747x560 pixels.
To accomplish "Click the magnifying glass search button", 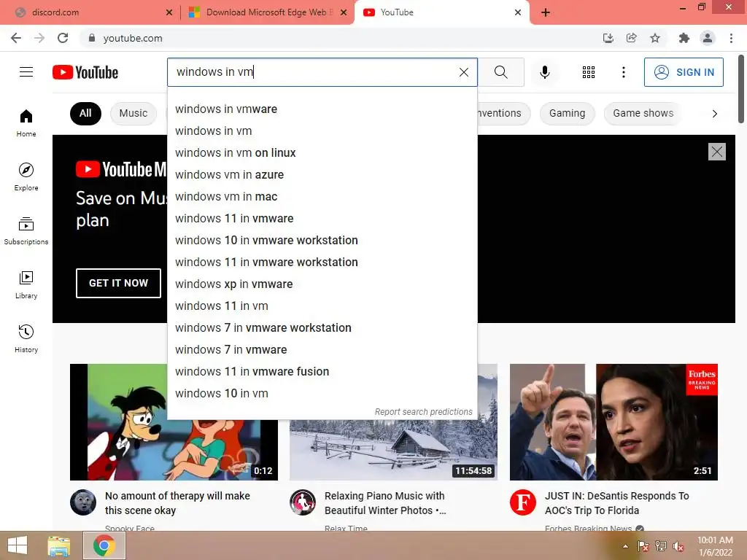I will click(500, 72).
